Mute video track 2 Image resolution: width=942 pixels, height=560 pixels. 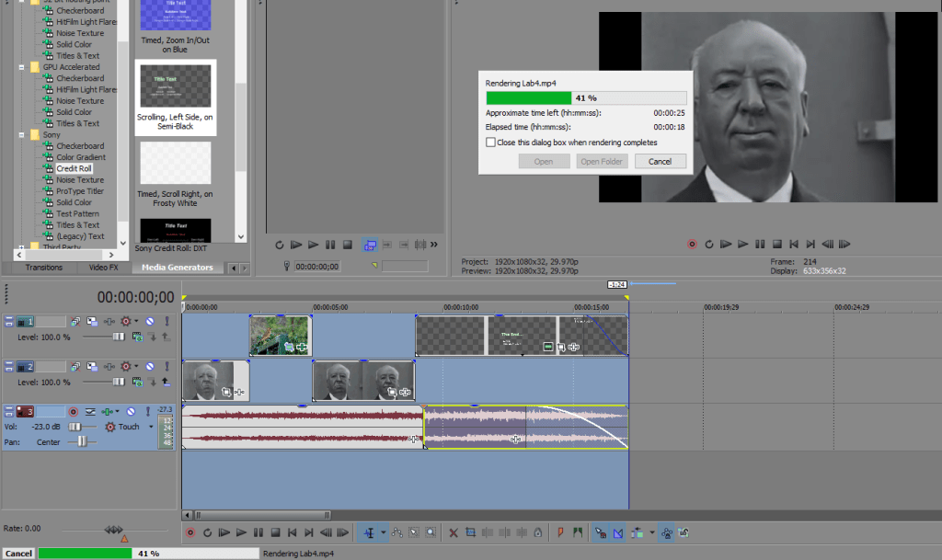149,366
